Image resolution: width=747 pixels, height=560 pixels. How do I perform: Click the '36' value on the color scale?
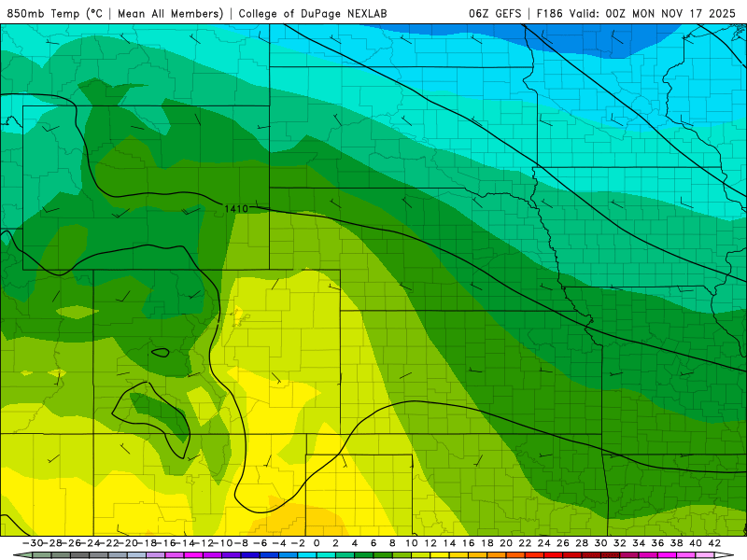tap(657, 543)
